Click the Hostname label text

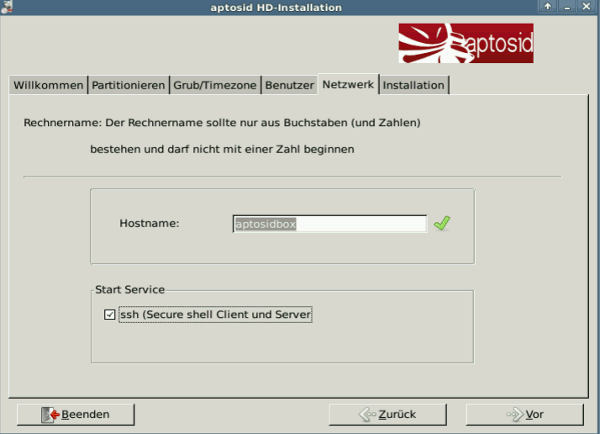tap(149, 224)
